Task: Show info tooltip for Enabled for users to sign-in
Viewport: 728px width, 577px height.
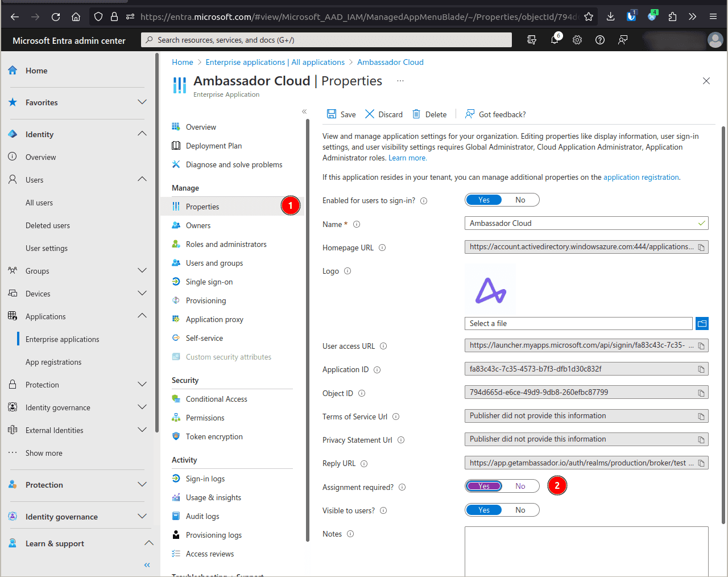Action: [x=424, y=201]
